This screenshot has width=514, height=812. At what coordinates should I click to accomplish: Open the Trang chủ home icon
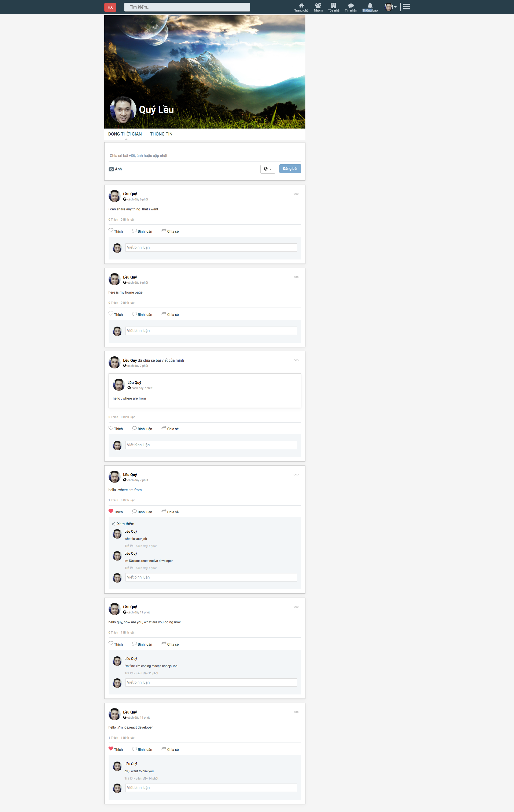tap(301, 6)
